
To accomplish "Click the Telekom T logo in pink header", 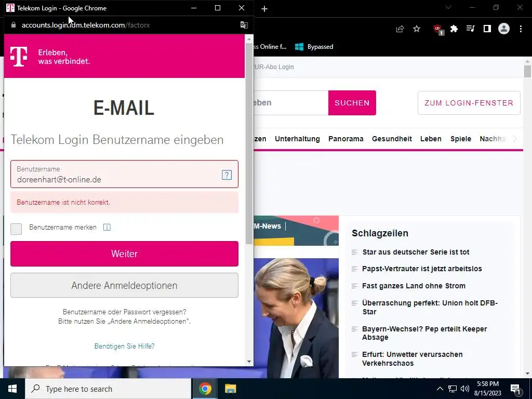I will [19, 56].
